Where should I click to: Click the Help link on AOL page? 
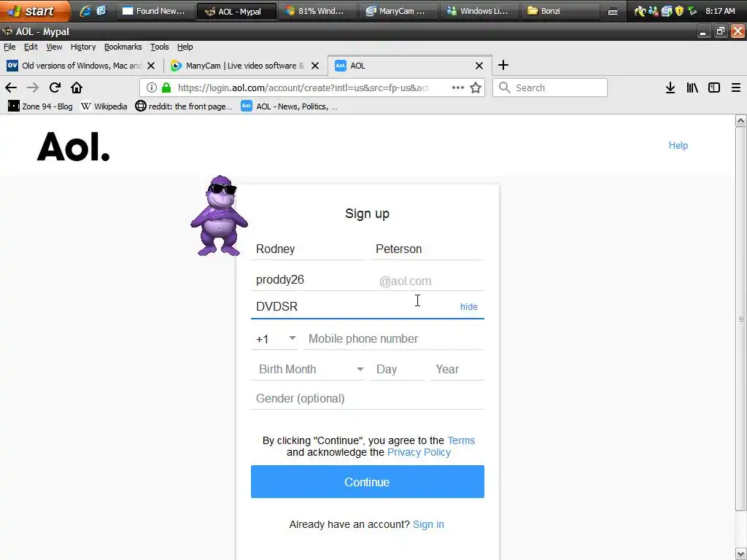[x=678, y=145]
